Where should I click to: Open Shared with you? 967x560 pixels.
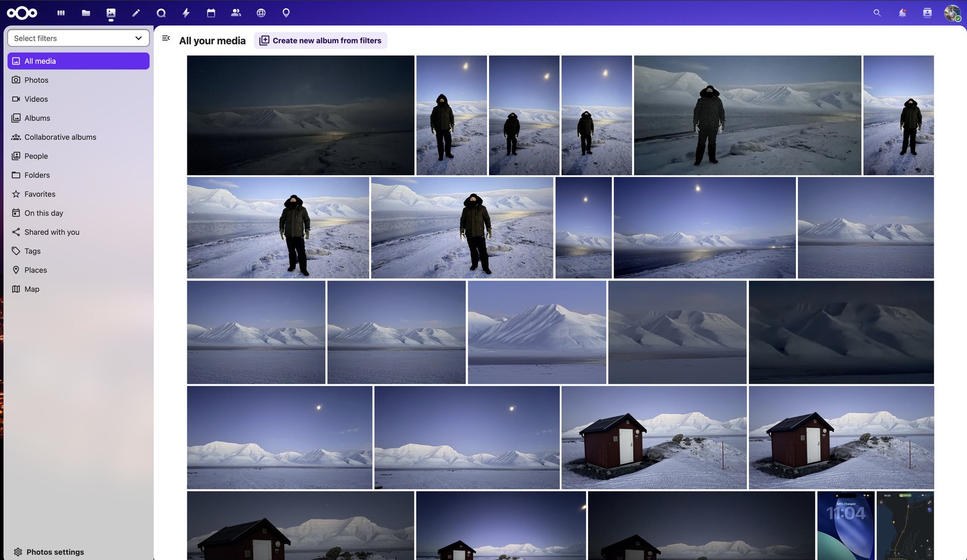pos(79,232)
